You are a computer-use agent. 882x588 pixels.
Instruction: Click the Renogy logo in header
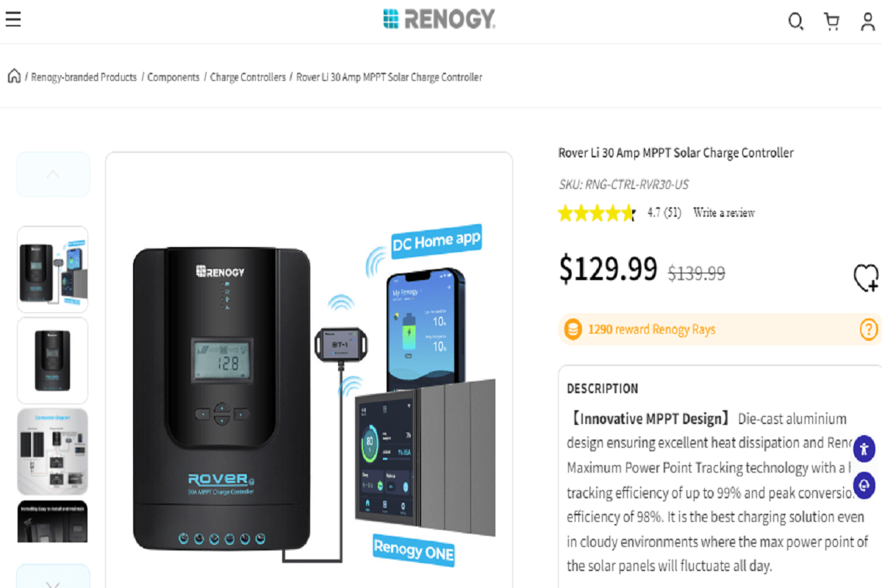[440, 19]
